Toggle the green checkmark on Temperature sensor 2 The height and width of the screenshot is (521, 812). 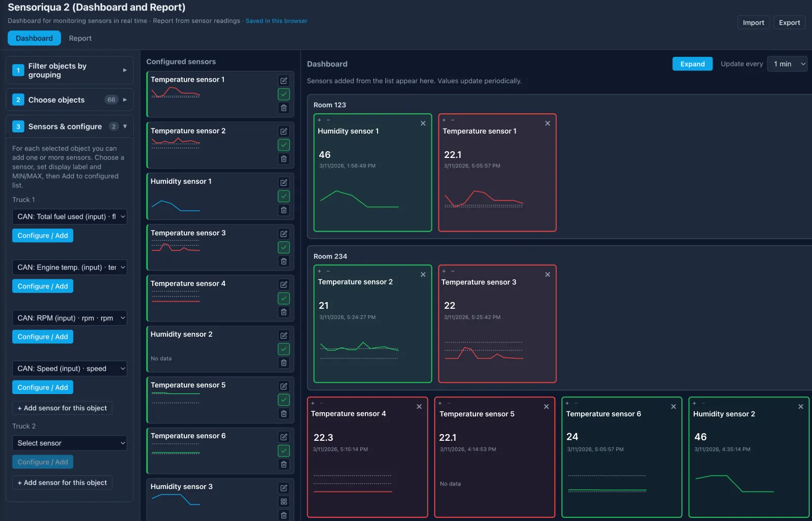point(283,145)
